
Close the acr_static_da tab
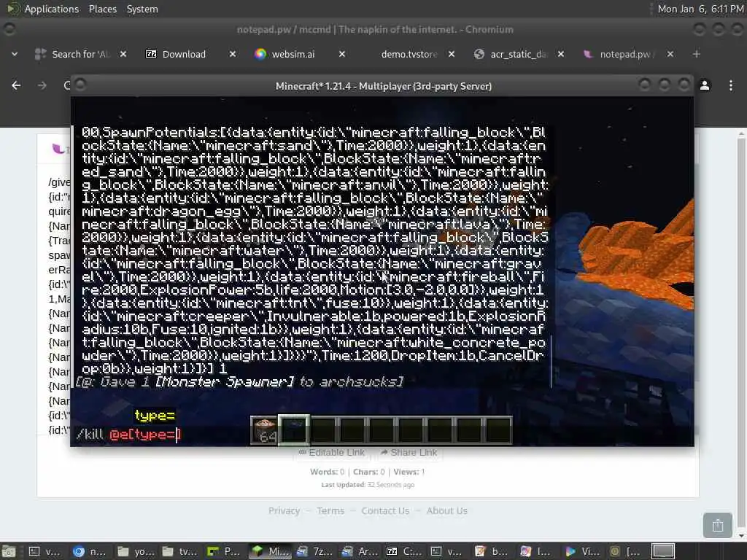(561, 54)
